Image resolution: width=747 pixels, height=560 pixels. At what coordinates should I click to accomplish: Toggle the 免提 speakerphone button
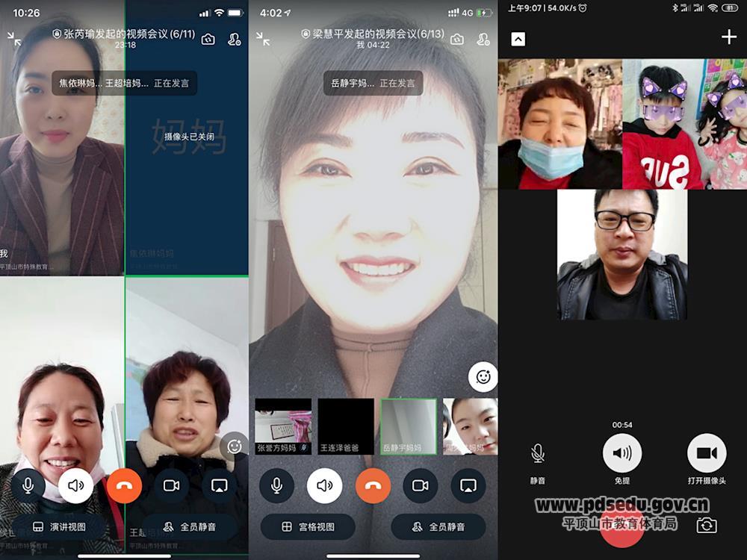[622, 453]
